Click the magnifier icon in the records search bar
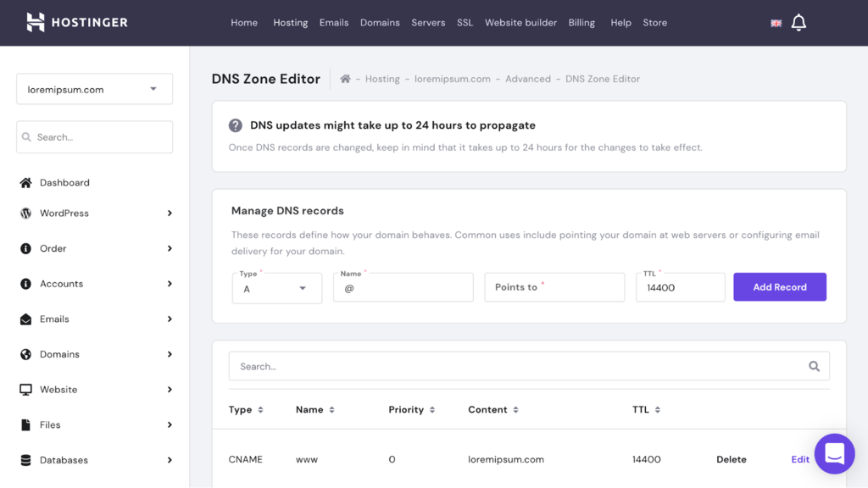 click(814, 366)
